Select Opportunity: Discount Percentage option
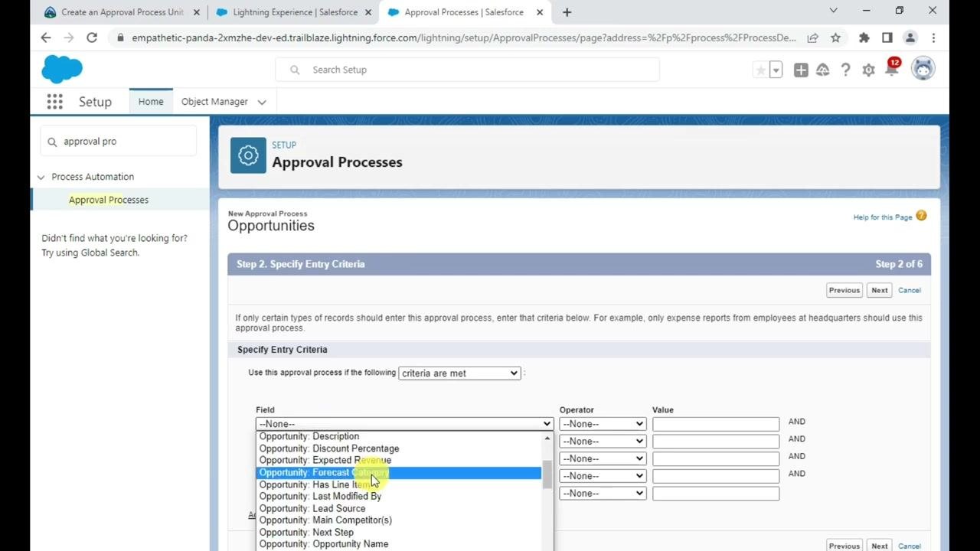 pyautogui.click(x=399, y=448)
